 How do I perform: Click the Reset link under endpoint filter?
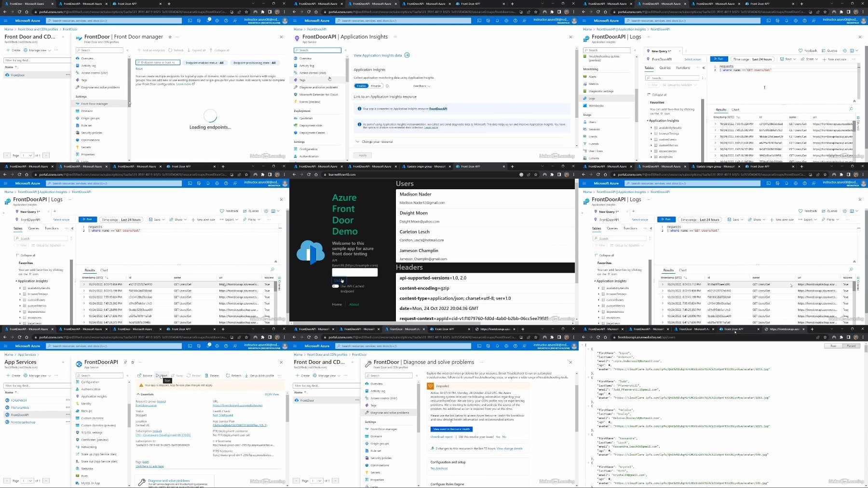pos(139,69)
